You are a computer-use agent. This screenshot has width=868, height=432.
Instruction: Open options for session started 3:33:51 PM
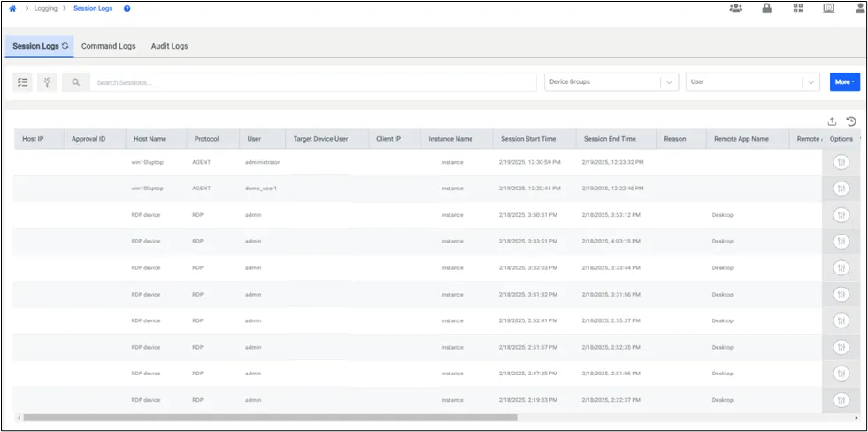[x=841, y=242]
